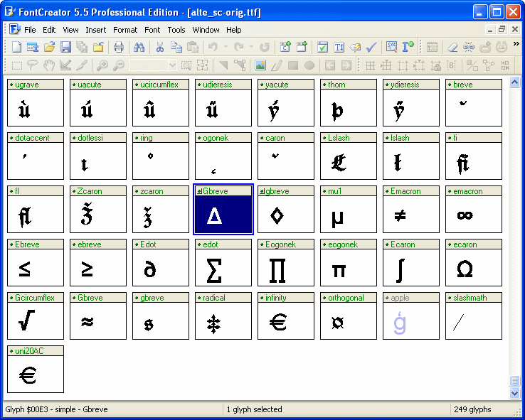This screenshot has width=525, height=420.
Task: Click the Eraser icon in toolbar
Action: tap(452, 47)
